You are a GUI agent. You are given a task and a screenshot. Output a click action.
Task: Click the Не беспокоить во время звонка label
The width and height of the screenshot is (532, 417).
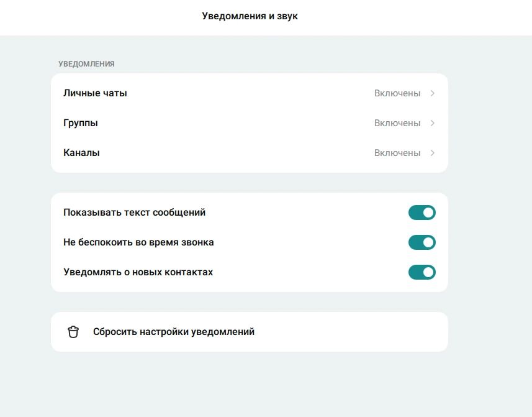click(138, 242)
